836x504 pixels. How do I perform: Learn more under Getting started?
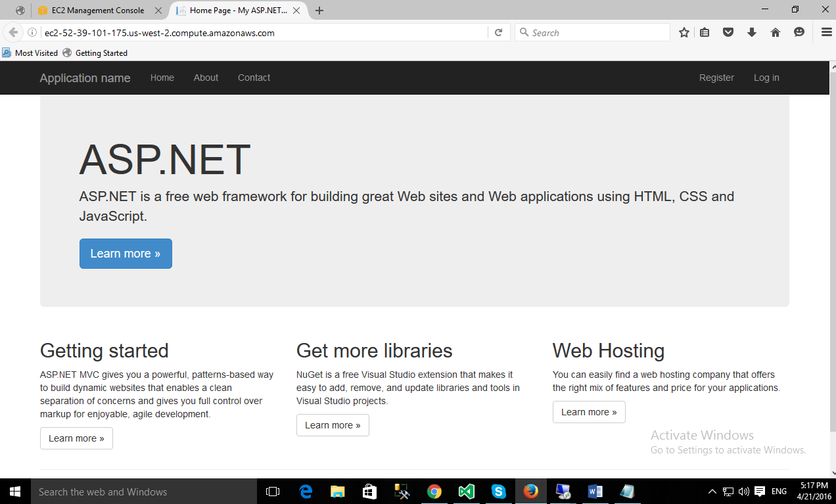(x=76, y=438)
